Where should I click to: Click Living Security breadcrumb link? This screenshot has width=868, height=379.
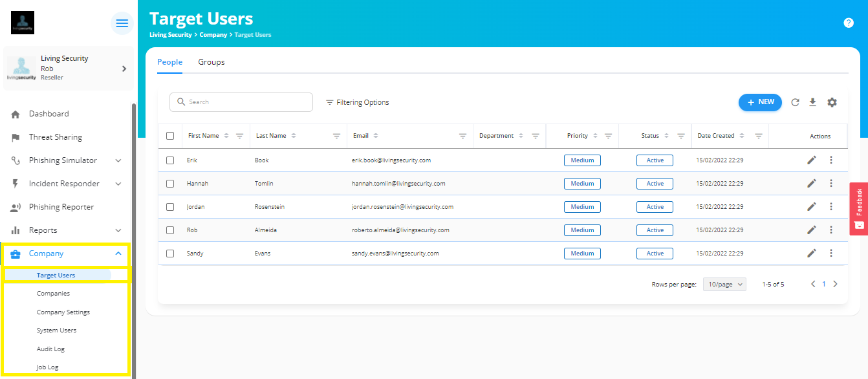(x=171, y=35)
